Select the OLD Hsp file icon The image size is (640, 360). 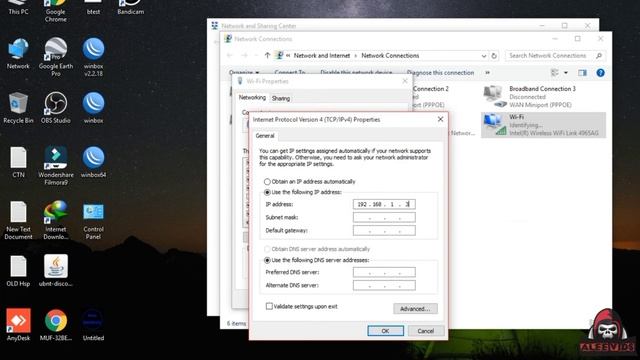pos(18,271)
